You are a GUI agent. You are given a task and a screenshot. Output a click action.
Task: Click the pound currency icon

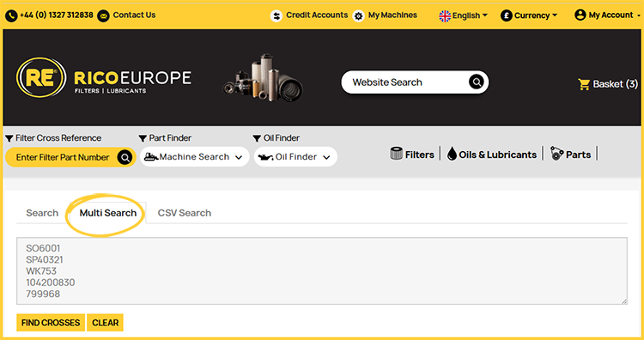(x=507, y=15)
